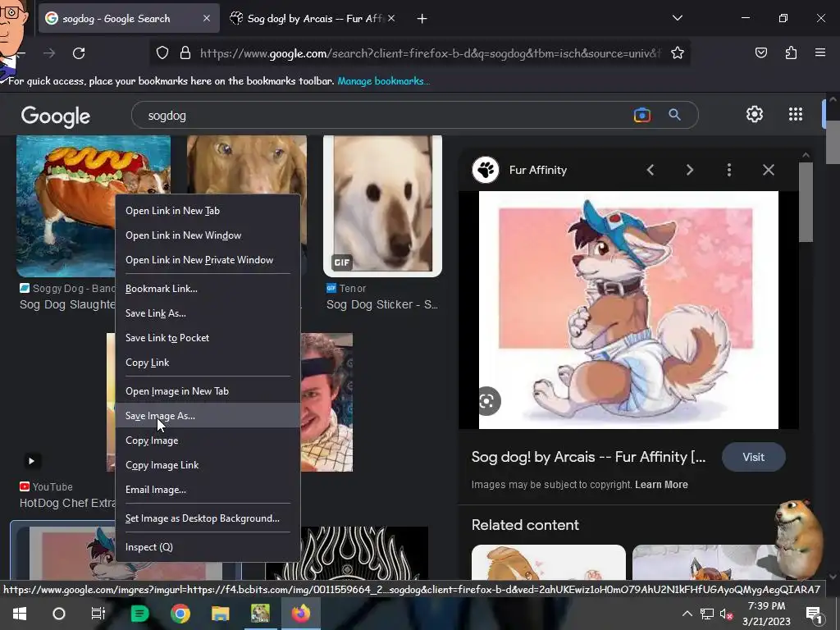Viewport: 840px width, 630px height.
Task: Open Firefox application menu
Action: click(819, 52)
